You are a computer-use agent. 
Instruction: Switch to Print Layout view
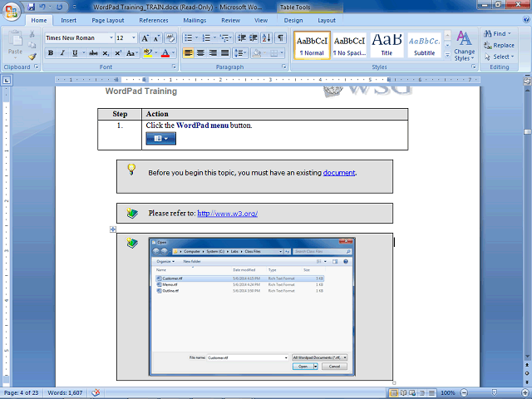[x=393, y=393]
